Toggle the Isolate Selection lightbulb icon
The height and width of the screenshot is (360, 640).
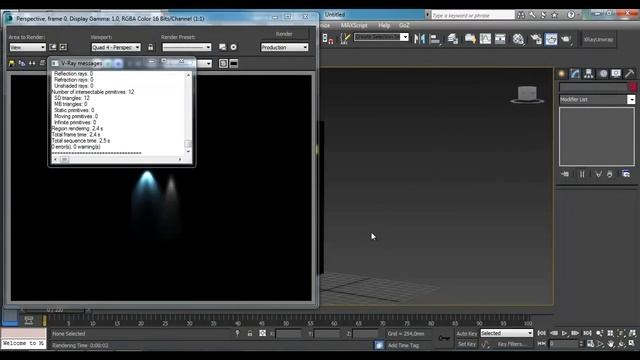tap(238, 333)
